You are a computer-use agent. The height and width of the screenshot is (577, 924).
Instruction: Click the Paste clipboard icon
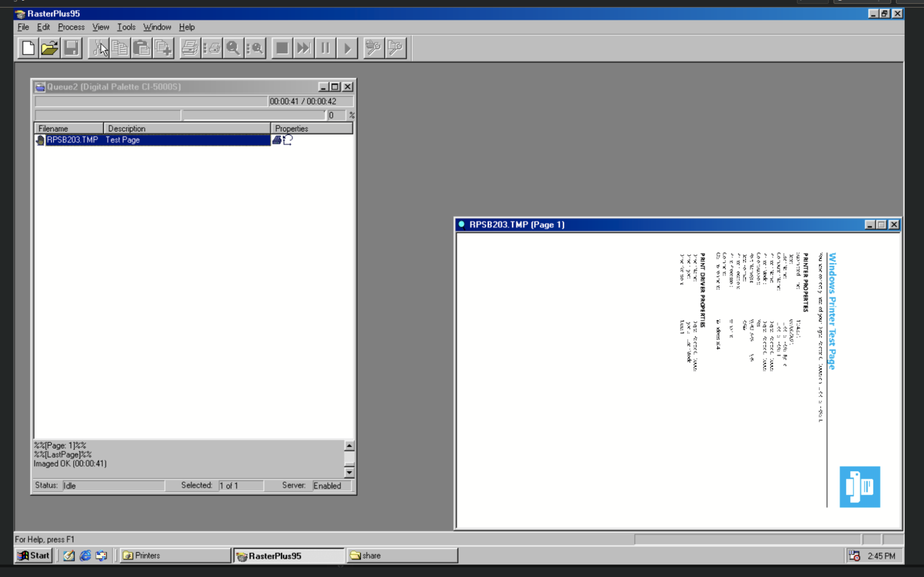pos(142,48)
